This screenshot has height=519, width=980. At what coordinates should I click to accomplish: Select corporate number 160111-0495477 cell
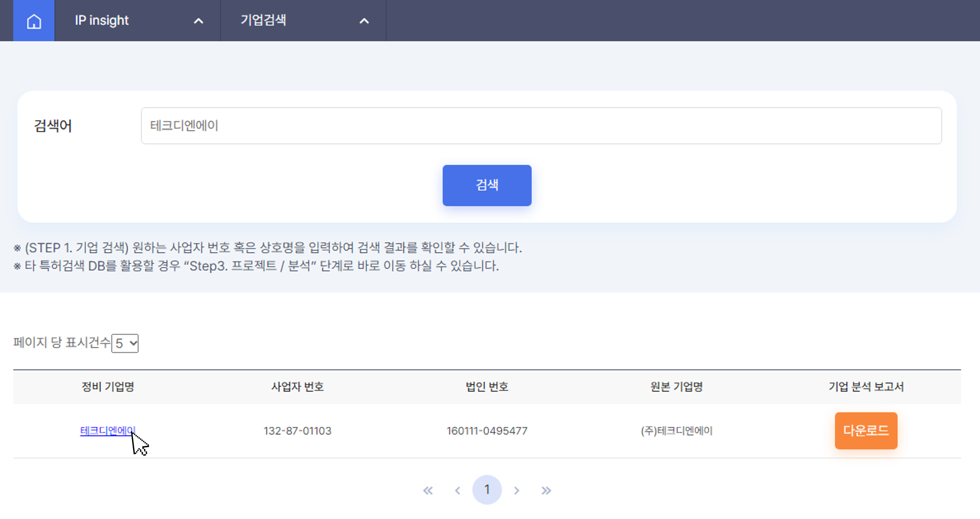(x=487, y=431)
